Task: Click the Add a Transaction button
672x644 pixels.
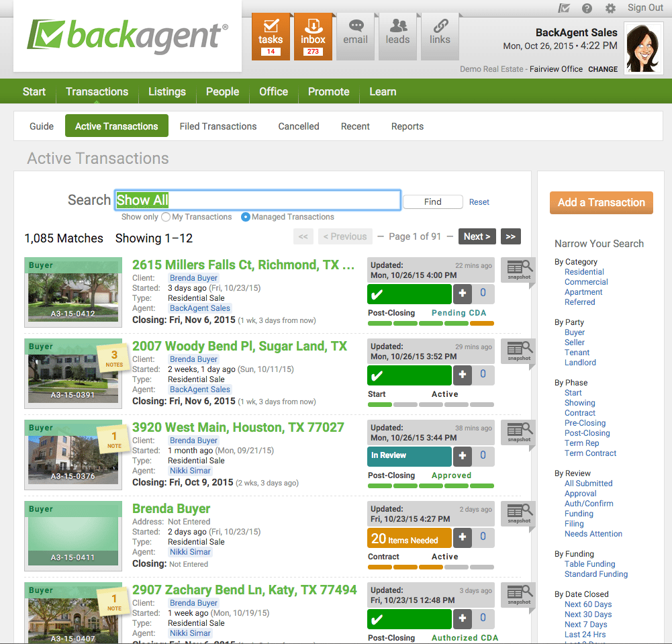Action: coord(601,202)
